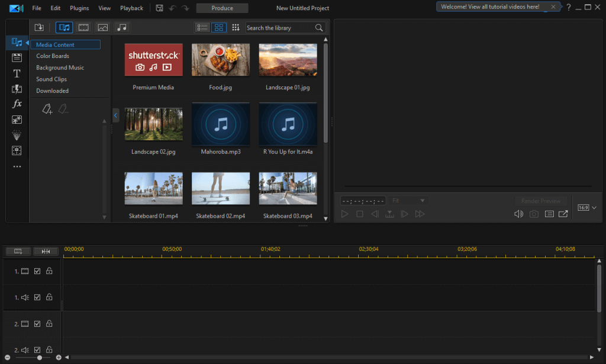Screen dimensions: 606x364
Task: Select Background Music category
Action: (x=60, y=67)
